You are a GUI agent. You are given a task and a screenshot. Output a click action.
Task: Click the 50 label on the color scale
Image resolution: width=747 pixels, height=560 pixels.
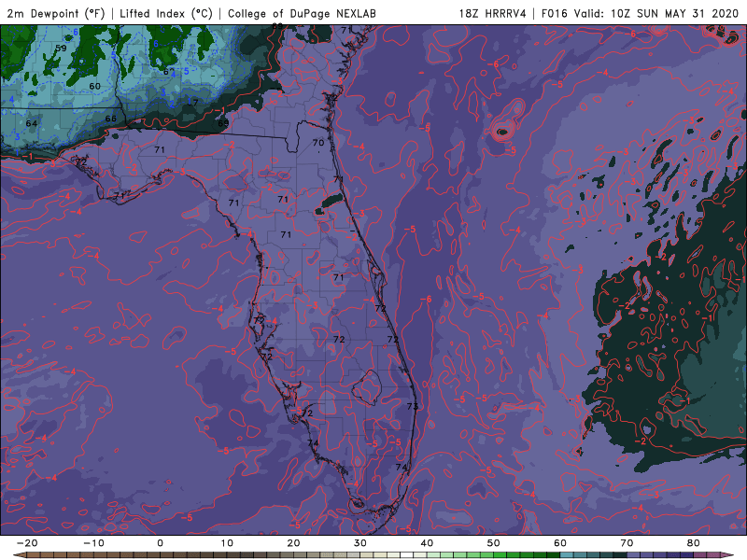(494, 543)
